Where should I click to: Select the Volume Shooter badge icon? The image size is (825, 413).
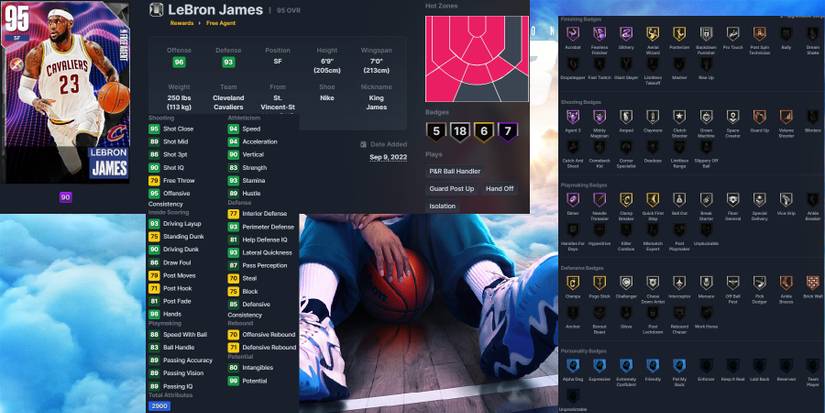coord(785,117)
